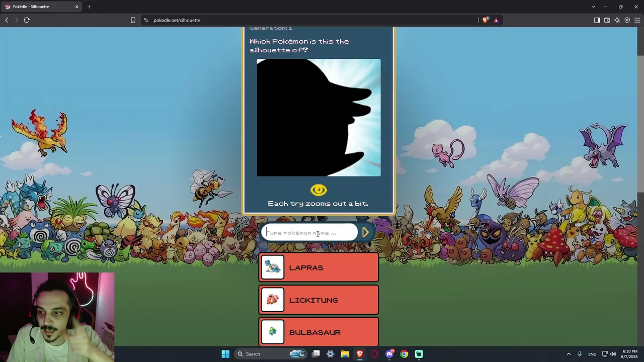Screen dimensions: 644x362
Task: Open the Windows Start menu
Action: [225, 354]
